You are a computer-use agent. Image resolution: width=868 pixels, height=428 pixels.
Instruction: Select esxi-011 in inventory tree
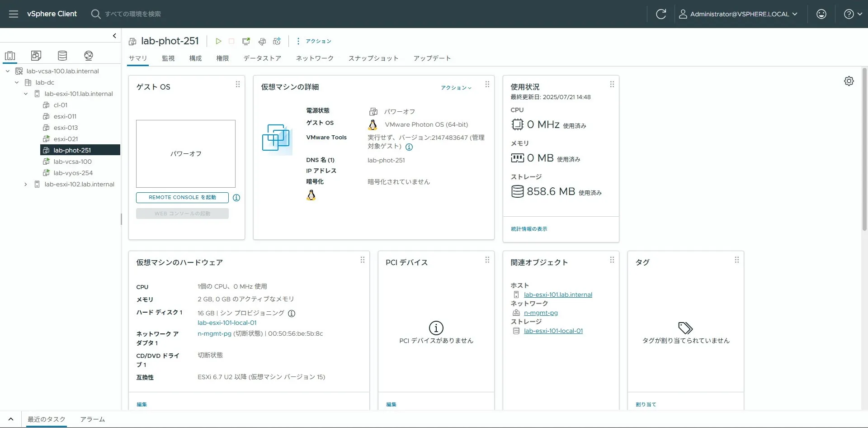click(x=65, y=116)
